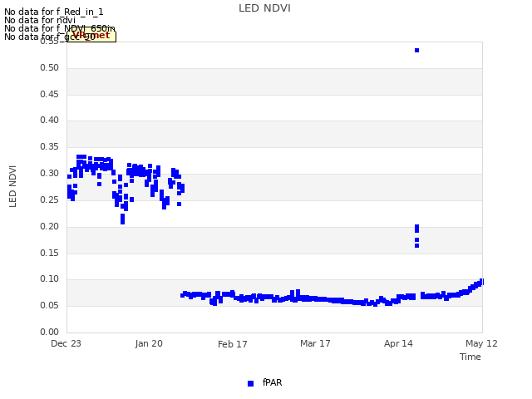Click the 0.40 y-axis tick label
Screen dimensions: 532x399
50,120
